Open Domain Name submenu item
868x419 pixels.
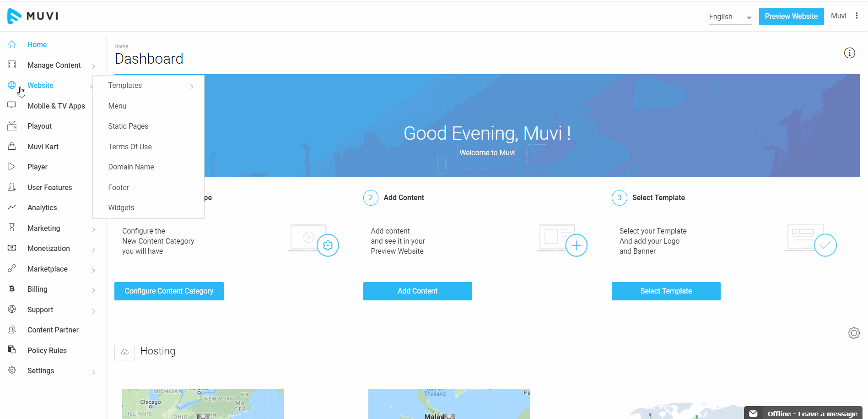[131, 167]
